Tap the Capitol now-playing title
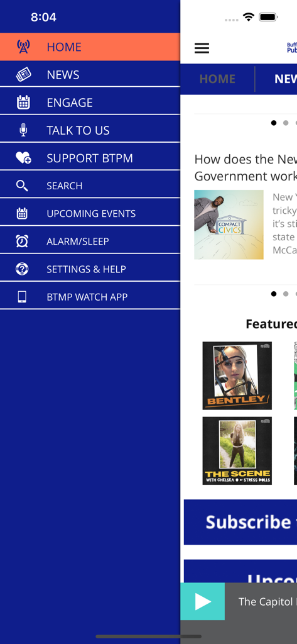Image resolution: width=297 pixels, height=644 pixels. pyautogui.click(x=268, y=601)
